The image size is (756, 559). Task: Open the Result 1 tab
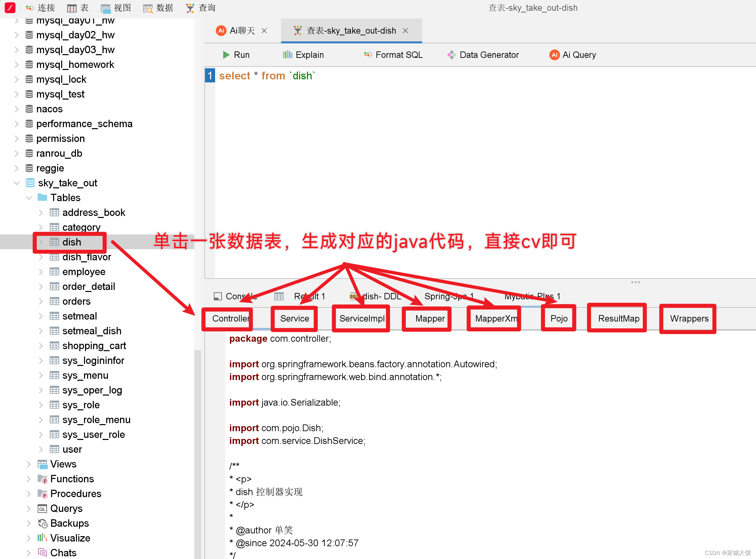pyautogui.click(x=309, y=296)
